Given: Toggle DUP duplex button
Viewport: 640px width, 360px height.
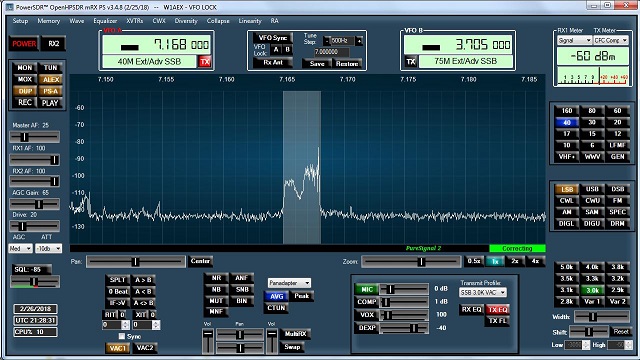Looking at the screenshot, I should pyautogui.click(x=24, y=91).
